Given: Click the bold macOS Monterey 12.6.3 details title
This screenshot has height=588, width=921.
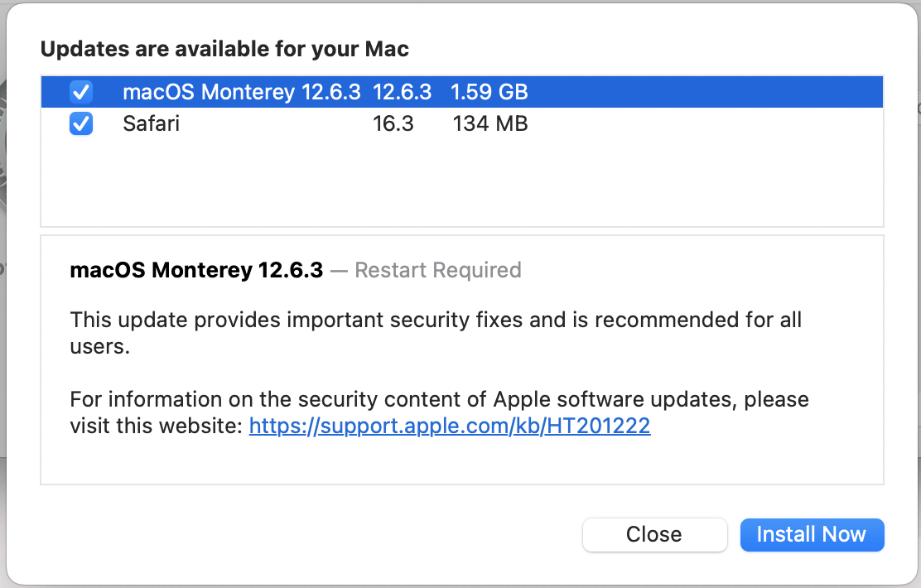Looking at the screenshot, I should click(x=196, y=270).
